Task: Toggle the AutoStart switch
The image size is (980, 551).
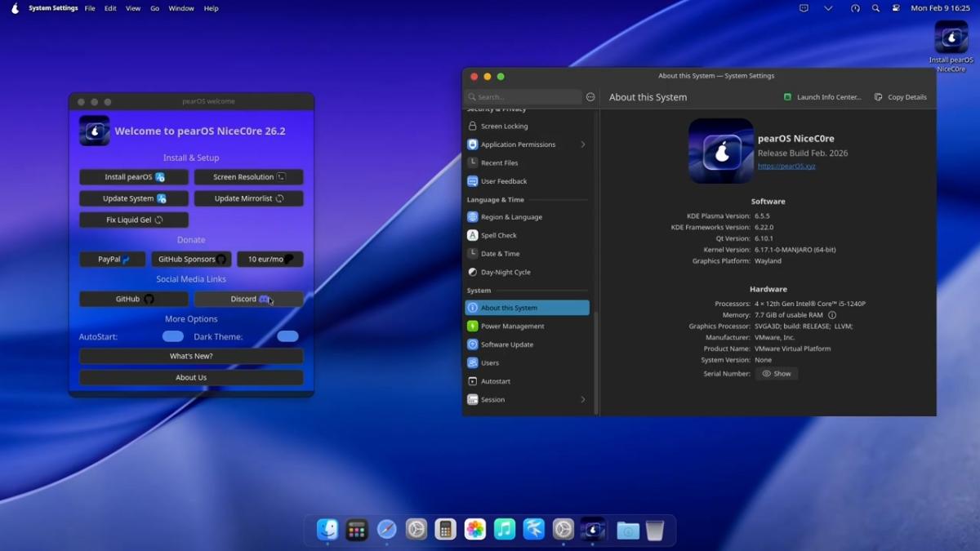Action: pos(173,336)
